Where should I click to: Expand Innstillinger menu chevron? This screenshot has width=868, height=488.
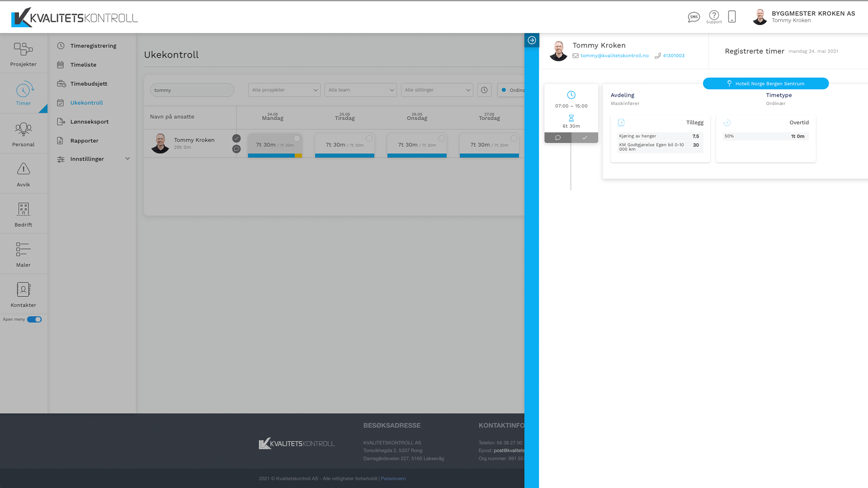click(x=127, y=159)
